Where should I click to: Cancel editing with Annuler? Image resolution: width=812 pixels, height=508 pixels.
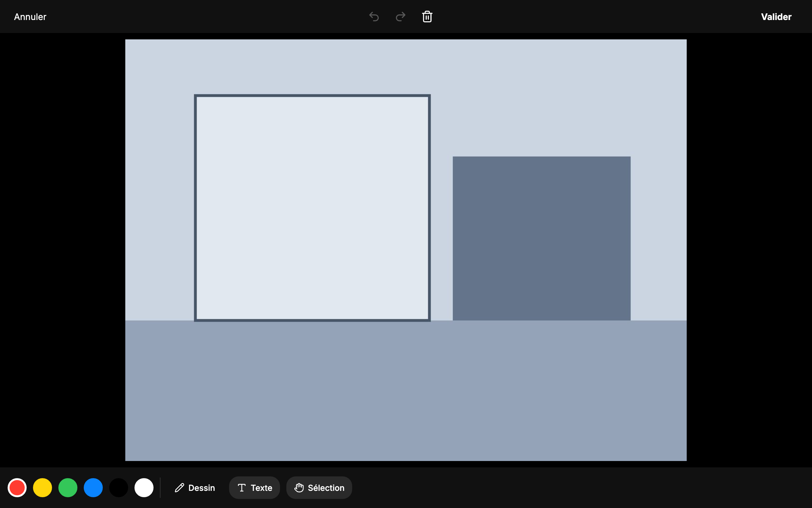click(30, 17)
